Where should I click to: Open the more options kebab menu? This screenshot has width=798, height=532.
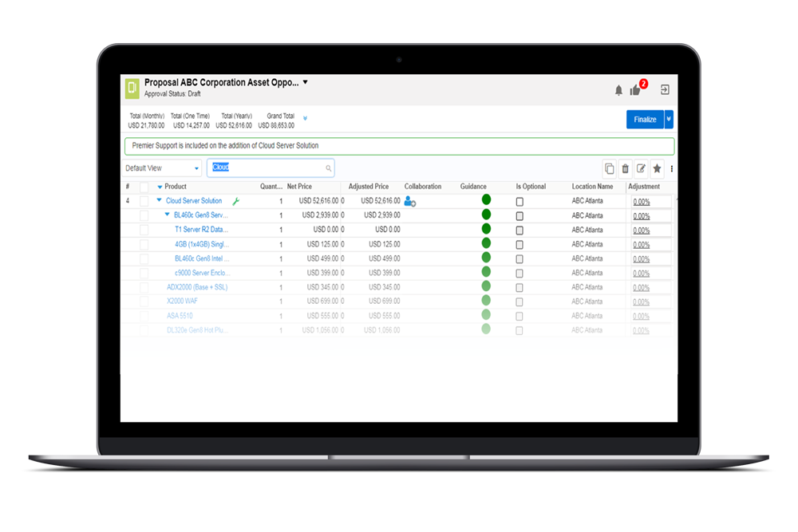672,168
